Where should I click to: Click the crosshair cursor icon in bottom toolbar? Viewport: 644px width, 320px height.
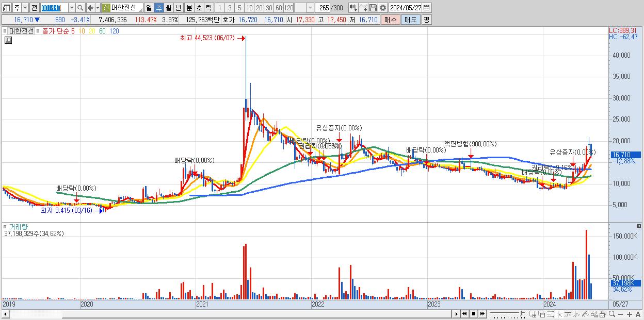click(559, 314)
